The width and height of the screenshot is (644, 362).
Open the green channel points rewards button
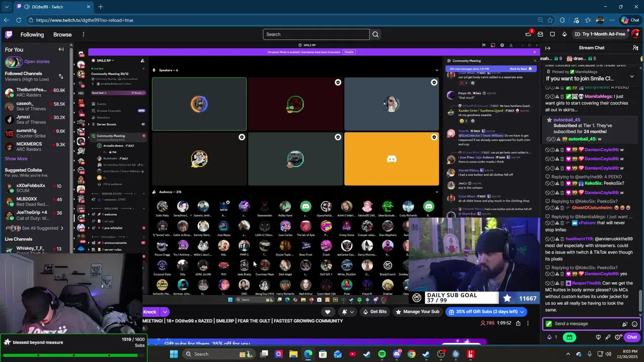pos(570,337)
